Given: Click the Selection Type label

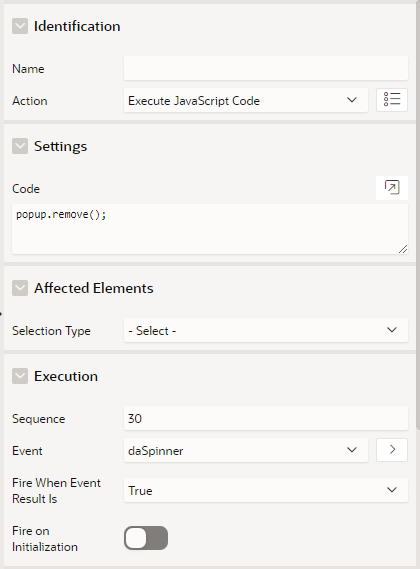Looking at the screenshot, I should click(x=51, y=331).
